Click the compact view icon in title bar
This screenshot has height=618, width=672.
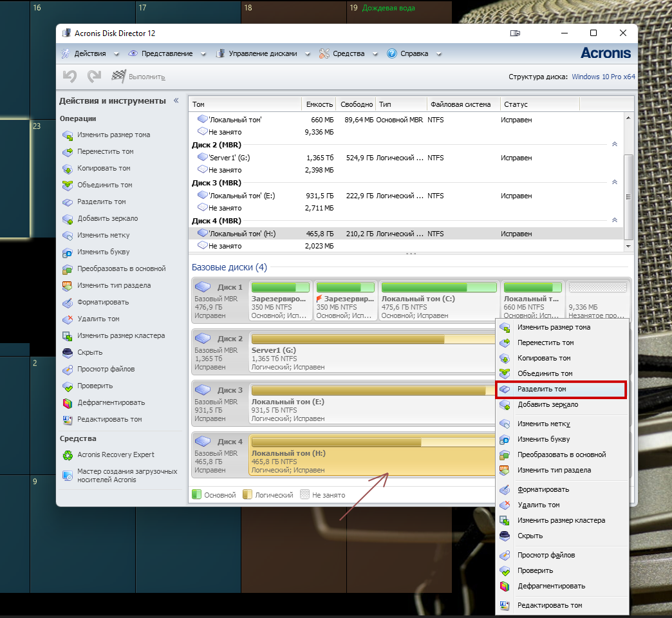pos(515,33)
